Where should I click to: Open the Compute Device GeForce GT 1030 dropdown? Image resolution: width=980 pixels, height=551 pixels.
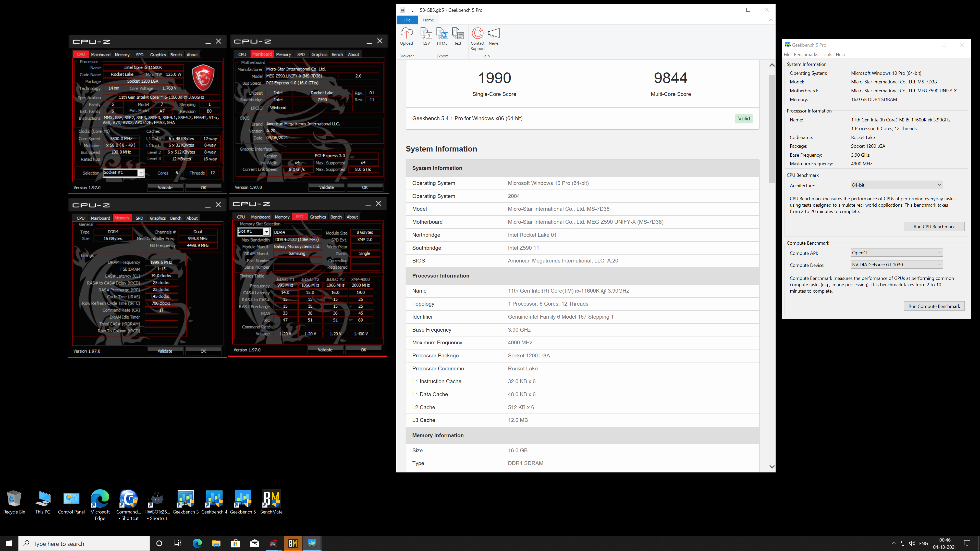tap(896, 265)
